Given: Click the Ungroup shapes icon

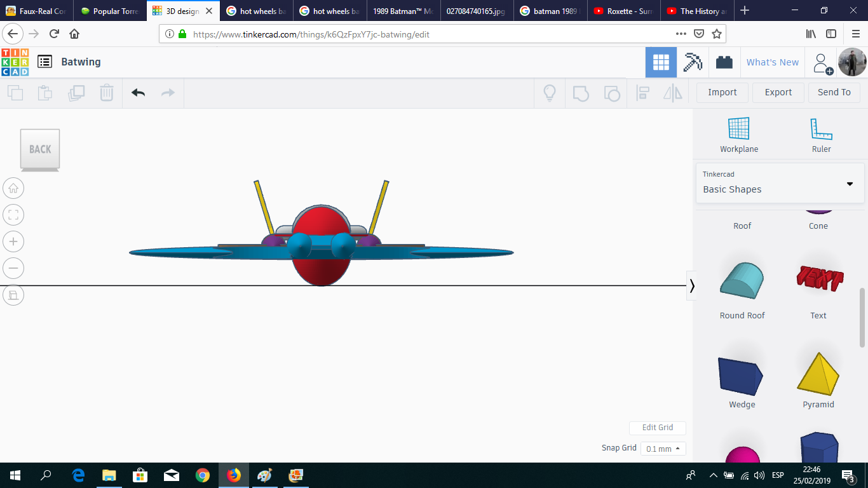Looking at the screenshot, I should pyautogui.click(x=612, y=93).
